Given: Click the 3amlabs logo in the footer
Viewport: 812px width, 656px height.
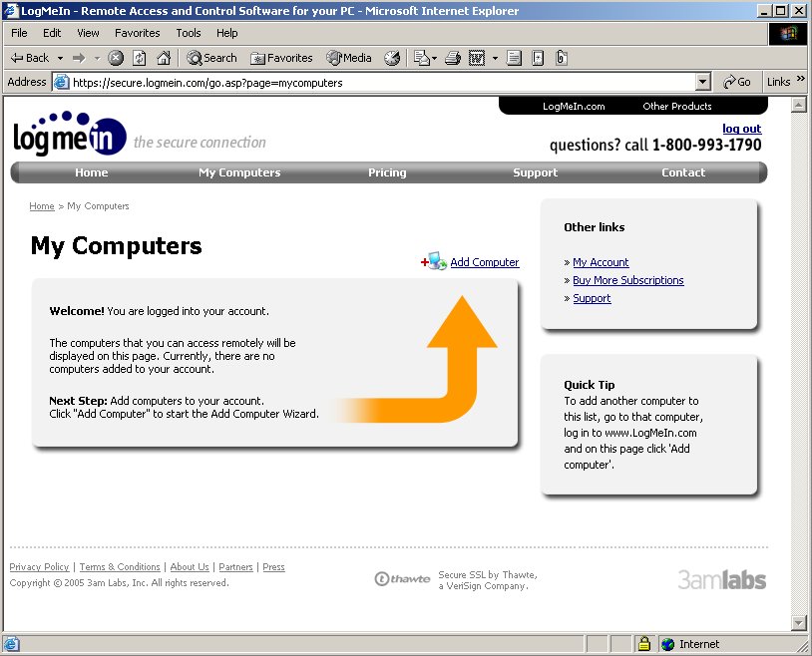Looking at the screenshot, I should [722, 580].
